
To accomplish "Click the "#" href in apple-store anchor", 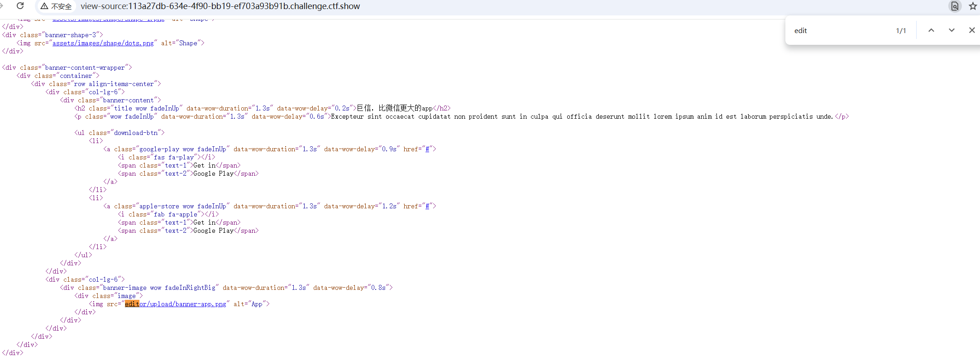I will (427, 206).
